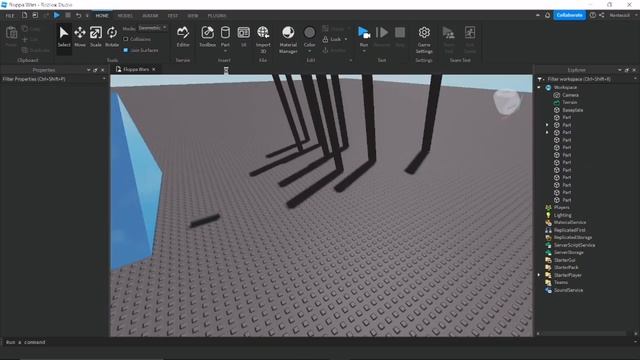Collapse the Workspace tree node
This screenshot has height=360, width=640.
(x=539, y=87)
